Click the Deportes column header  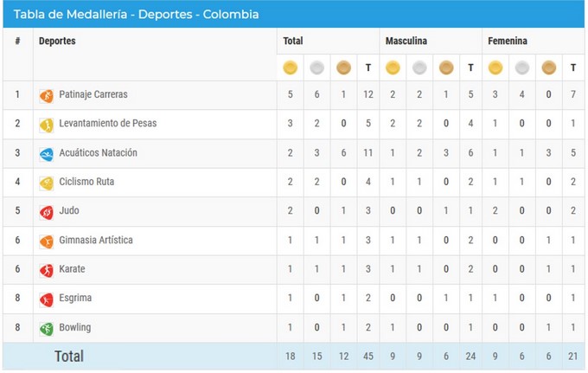point(57,41)
